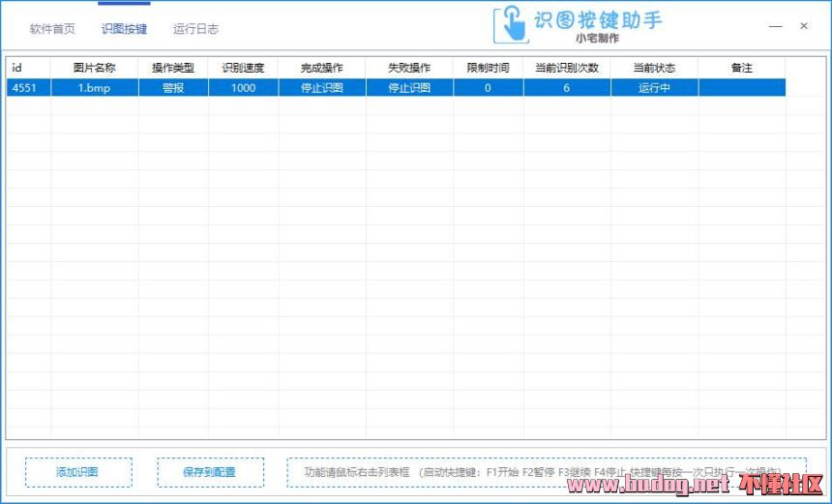Click the 运行中 status cell
832x504 pixels.
pos(654,88)
